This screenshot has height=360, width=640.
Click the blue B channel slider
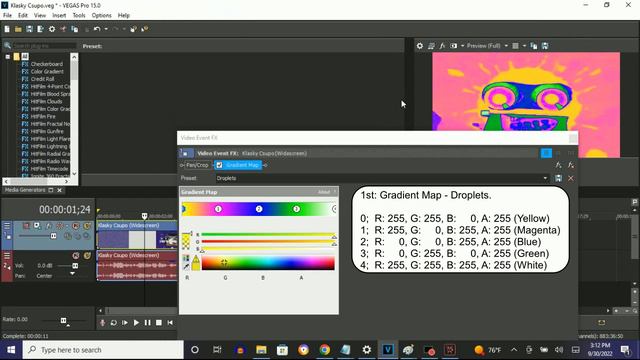(268, 249)
